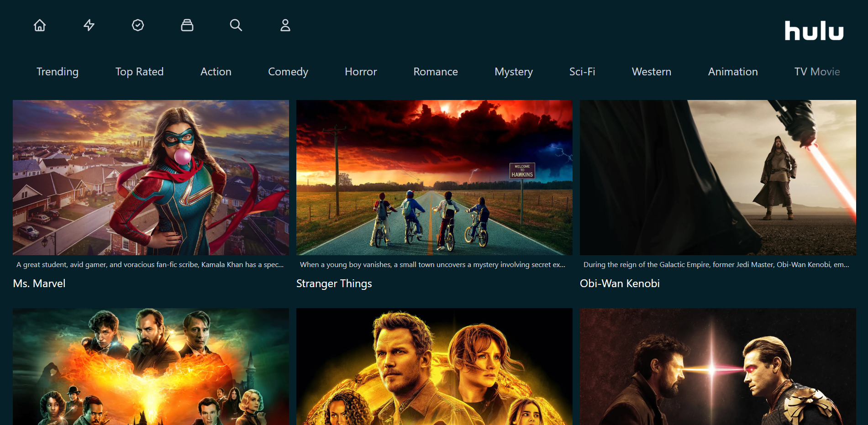Image resolution: width=868 pixels, height=425 pixels.
Task: Click the hulu logo
Action: tap(814, 31)
